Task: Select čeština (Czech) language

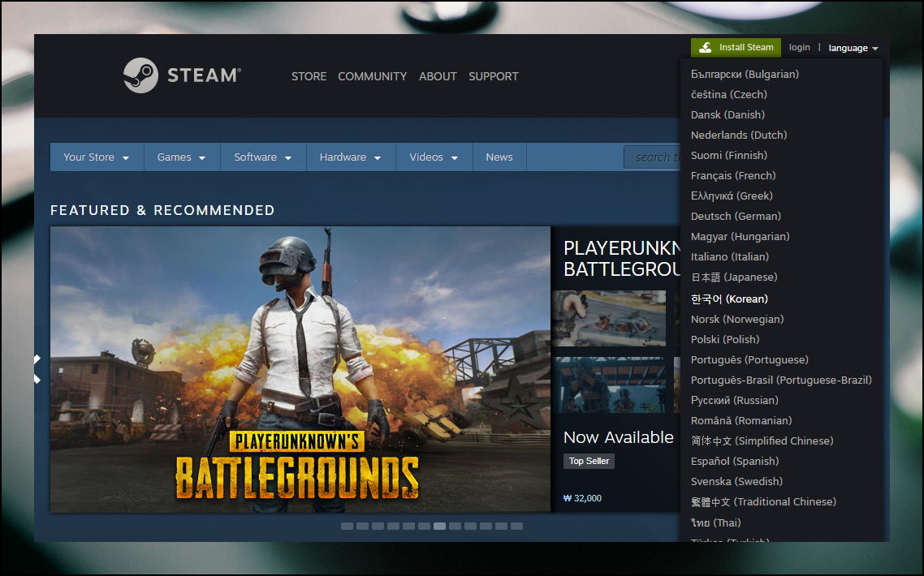Action: [729, 94]
